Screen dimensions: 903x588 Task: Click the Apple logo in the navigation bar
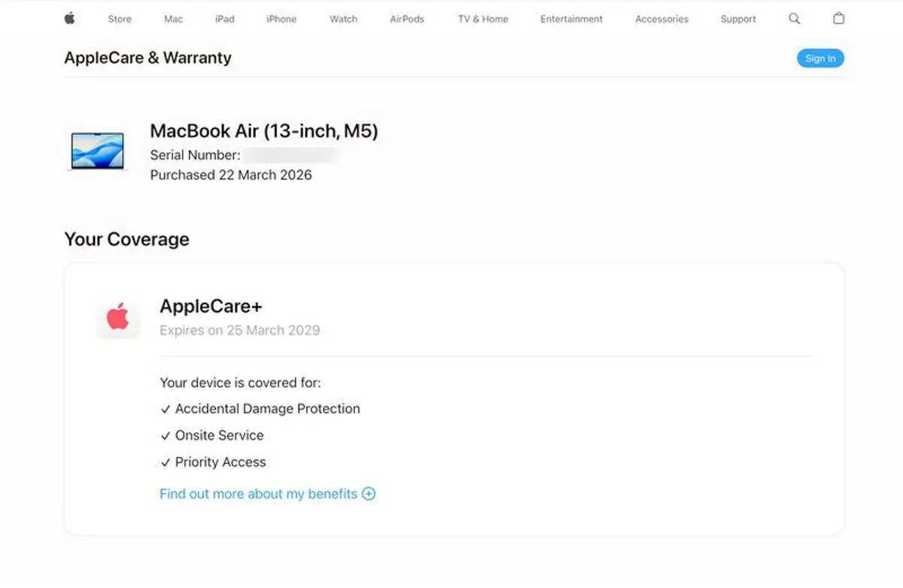pyautogui.click(x=69, y=19)
